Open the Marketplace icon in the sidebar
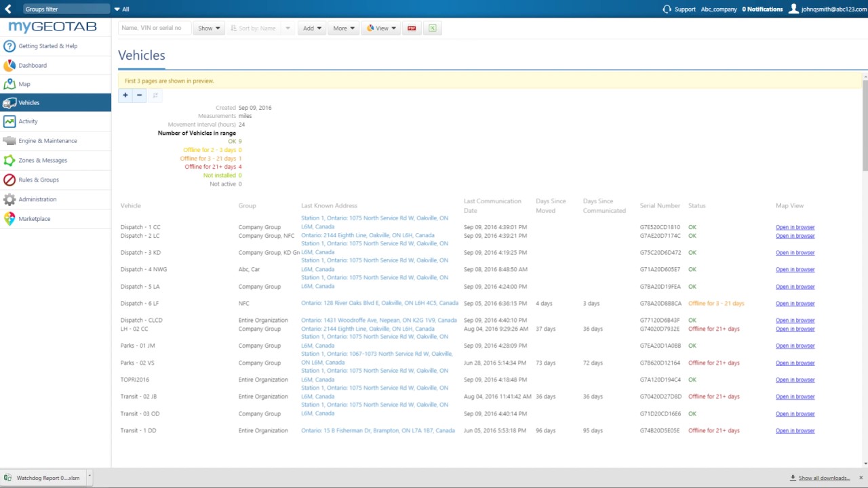868x488 pixels. pyautogui.click(x=9, y=219)
